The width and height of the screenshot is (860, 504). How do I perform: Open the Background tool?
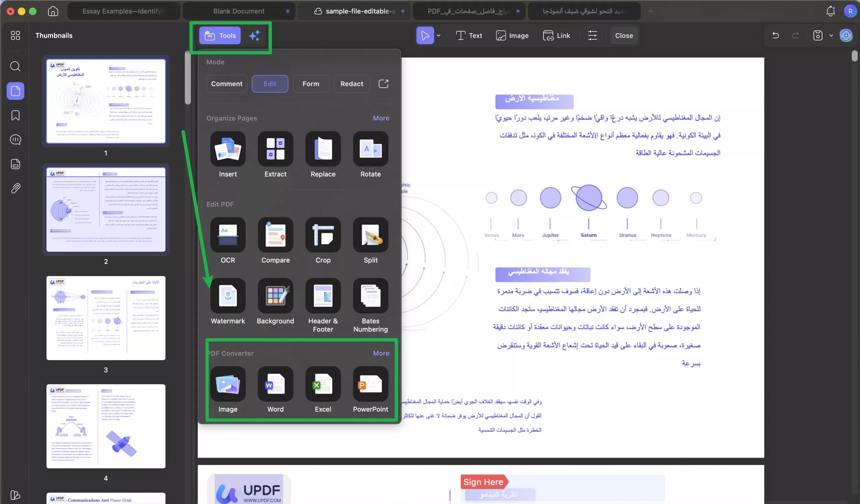pyautogui.click(x=275, y=302)
